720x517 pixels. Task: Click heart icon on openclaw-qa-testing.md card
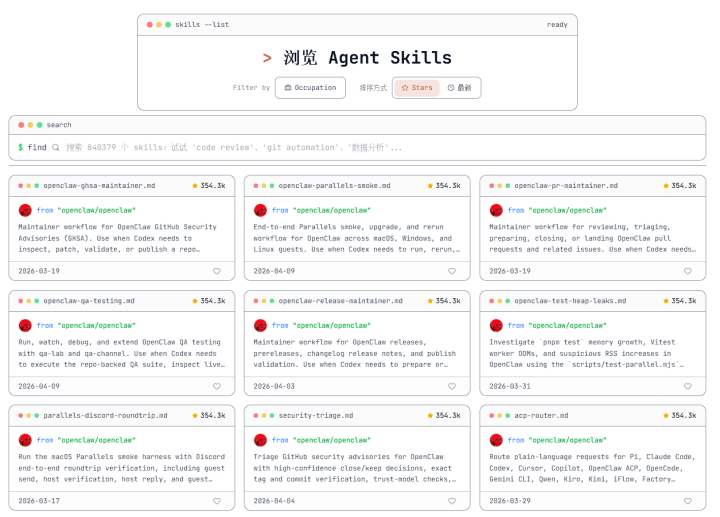(x=216, y=386)
